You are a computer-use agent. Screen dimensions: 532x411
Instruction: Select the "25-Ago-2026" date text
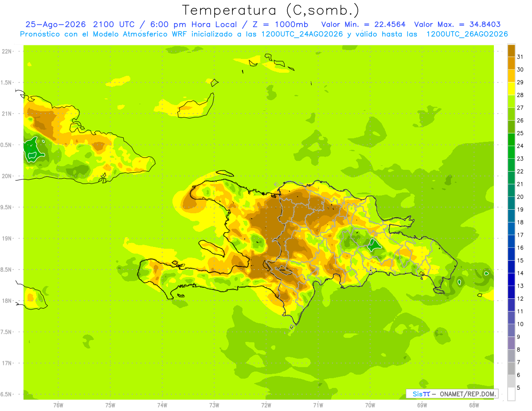point(56,24)
